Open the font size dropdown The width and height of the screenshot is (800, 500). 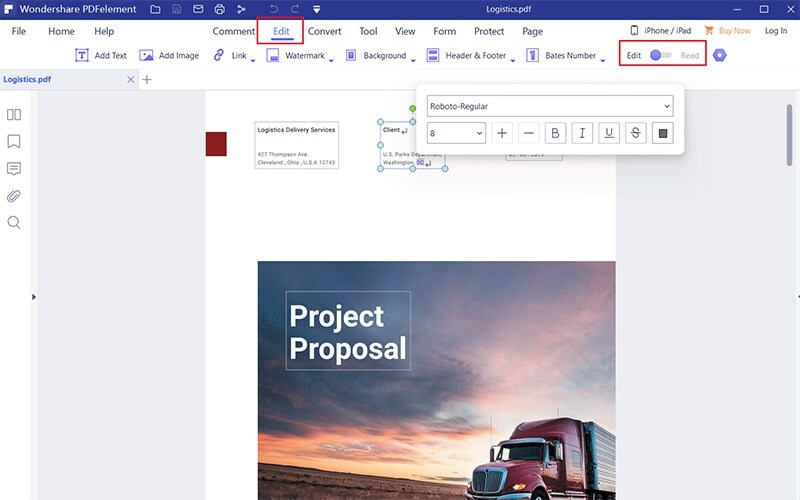[x=456, y=133]
